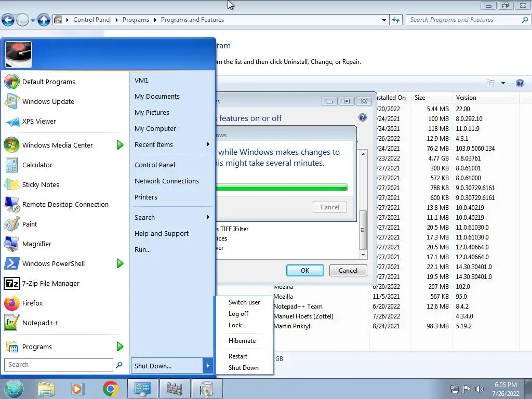Select Switch user option
Viewport: 532px width, 399px height.
(x=244, y=302)
